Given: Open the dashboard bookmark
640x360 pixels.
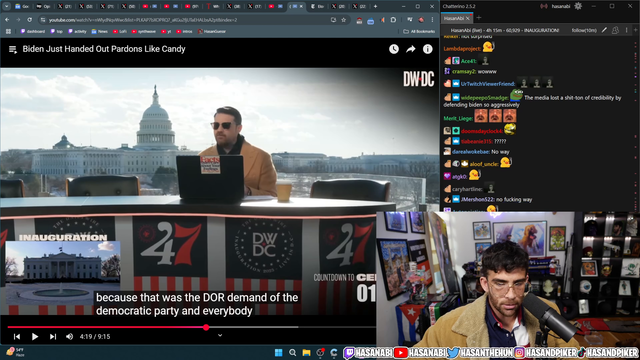Looking at the screenshot, I should 33,31.
